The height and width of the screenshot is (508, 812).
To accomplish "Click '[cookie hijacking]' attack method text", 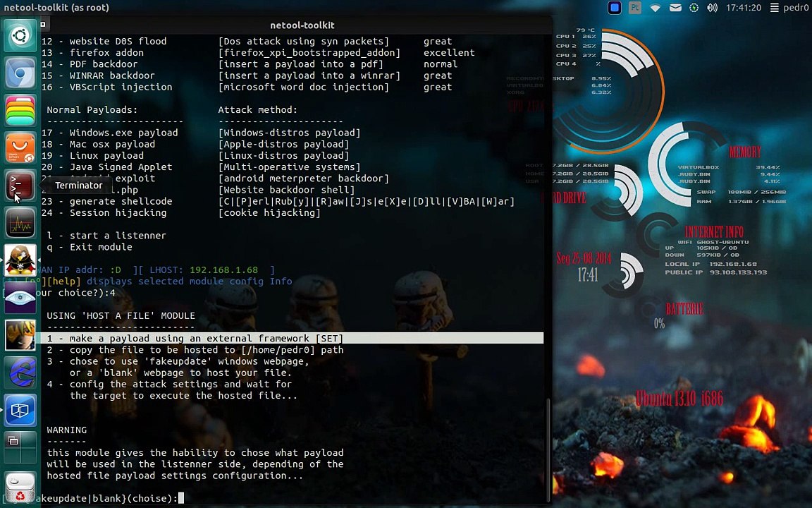I will (269, 212).
